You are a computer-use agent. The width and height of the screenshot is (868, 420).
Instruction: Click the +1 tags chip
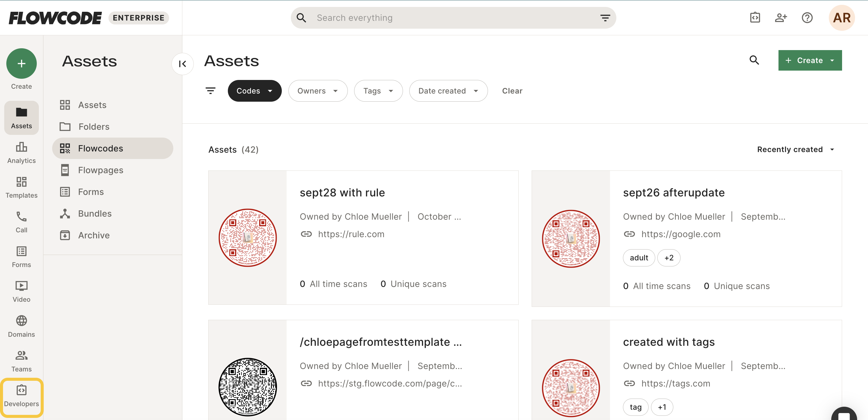click(662, 407)
